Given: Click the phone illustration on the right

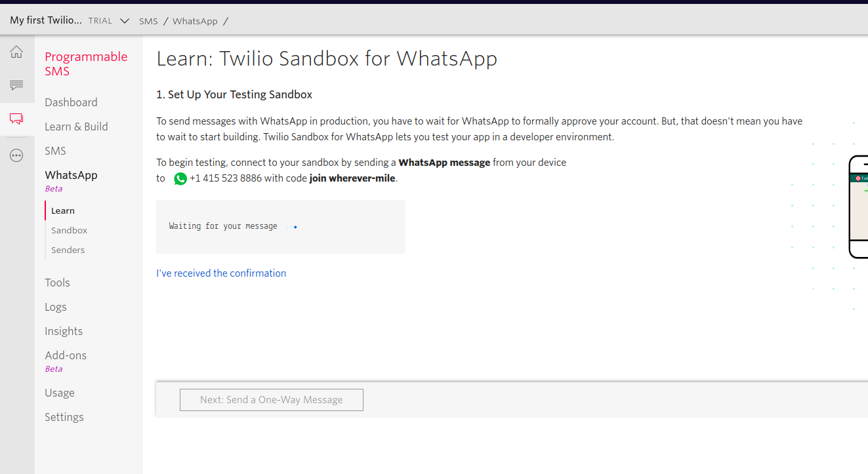Looking at the screenshot, I should pyautogui.click(x=858, y=207).
